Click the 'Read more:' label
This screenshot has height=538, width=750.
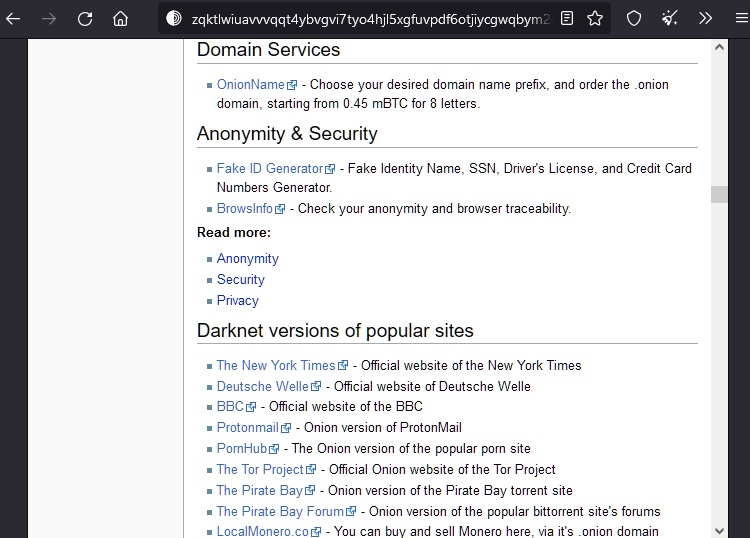[234, 232]
